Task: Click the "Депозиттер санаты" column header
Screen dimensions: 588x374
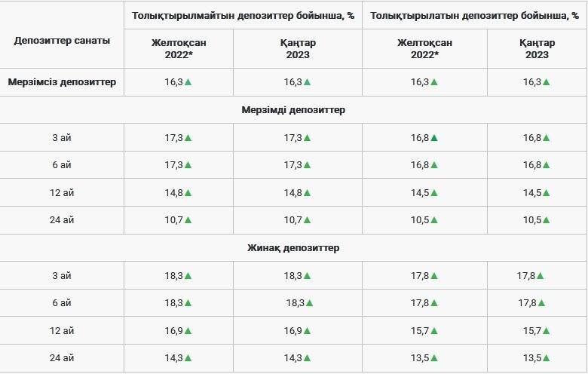Action: (x=62, y=41)
